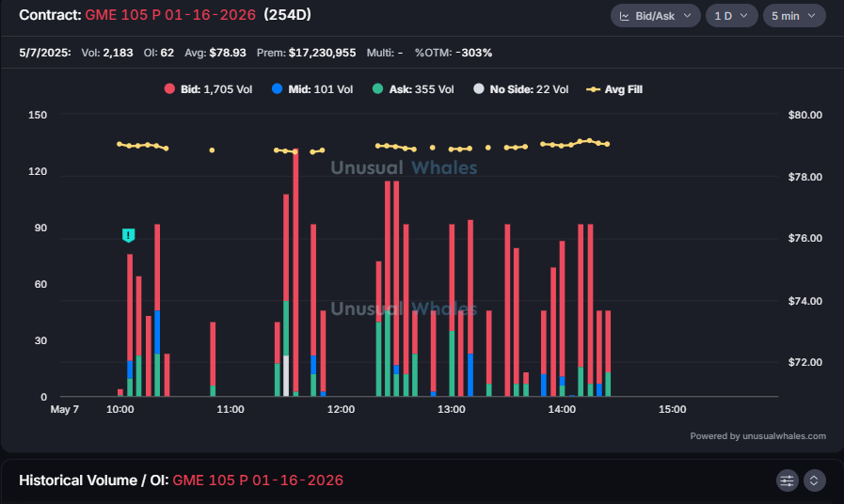Click the tallest red bar near 11:35
Screen dimensions: 844x504
pos(295,269)
